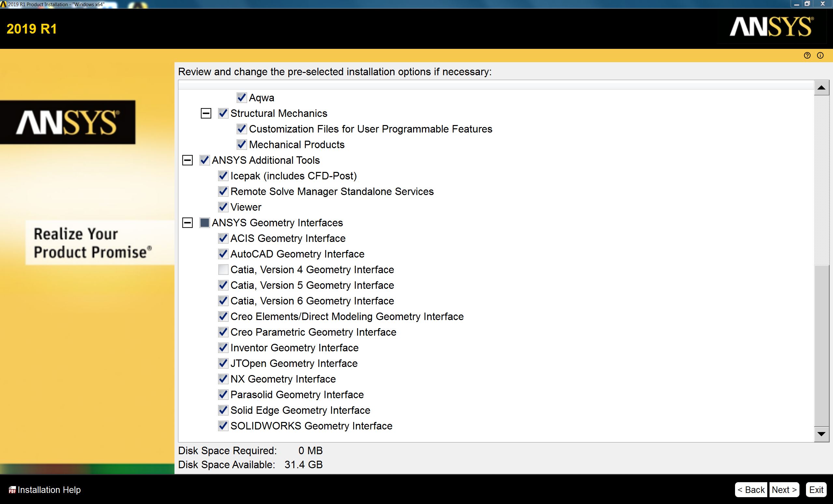The width and height of the screenshot is (833, 504).
Task: Go to previous step with Back button
Action: [751, 489]
